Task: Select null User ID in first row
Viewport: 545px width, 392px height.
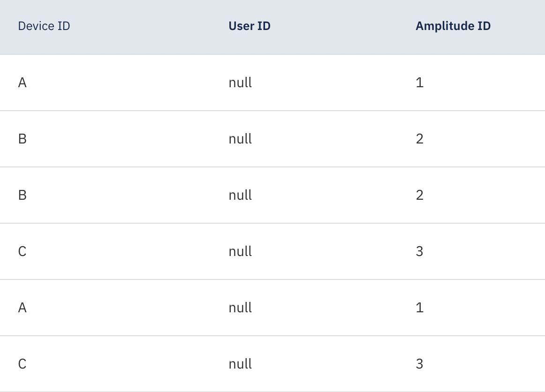Action: [240, 83]
